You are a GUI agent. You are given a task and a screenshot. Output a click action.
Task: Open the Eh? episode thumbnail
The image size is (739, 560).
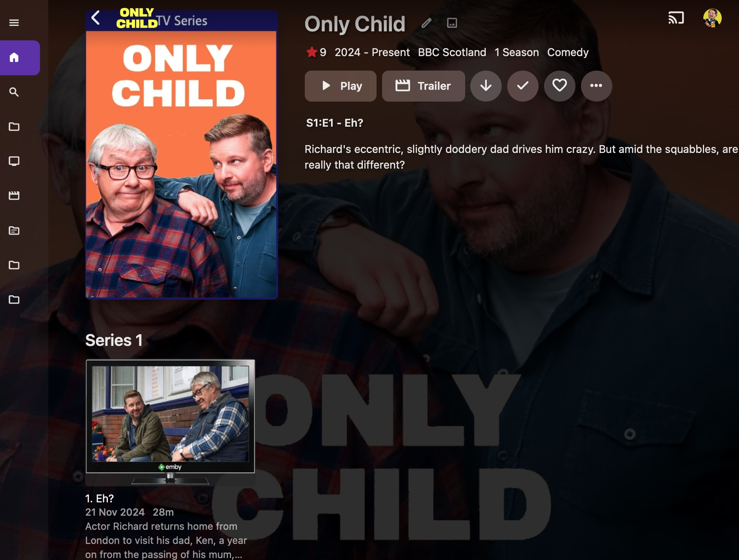coord(170,423)
